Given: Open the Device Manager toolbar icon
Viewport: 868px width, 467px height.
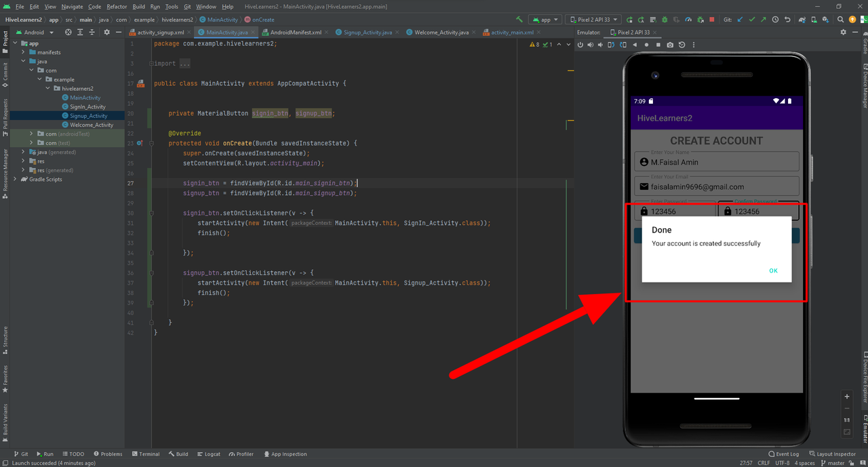Looking at the screenshot, I should point(814,20).
